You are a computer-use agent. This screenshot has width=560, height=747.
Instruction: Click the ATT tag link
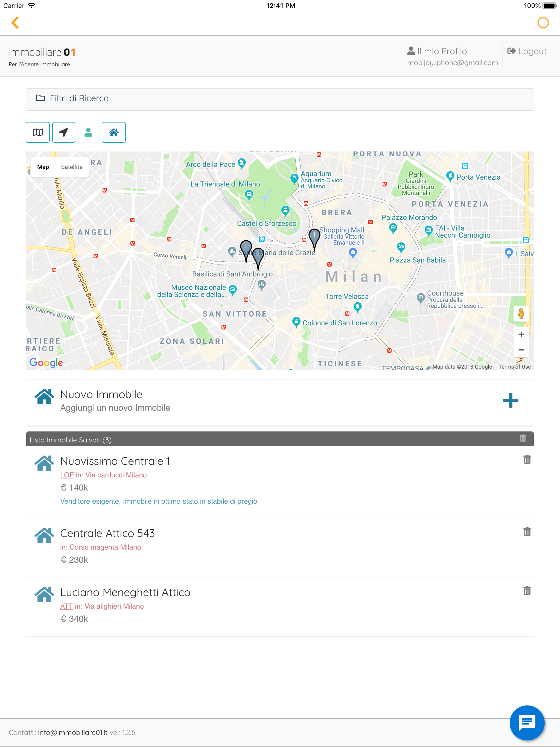tap(66, 606)
